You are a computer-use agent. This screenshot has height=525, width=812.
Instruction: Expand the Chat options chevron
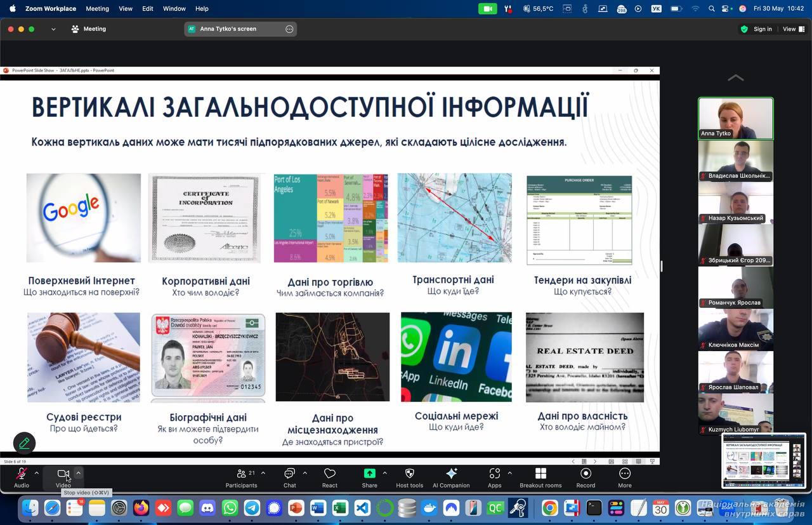click(304, 473)
